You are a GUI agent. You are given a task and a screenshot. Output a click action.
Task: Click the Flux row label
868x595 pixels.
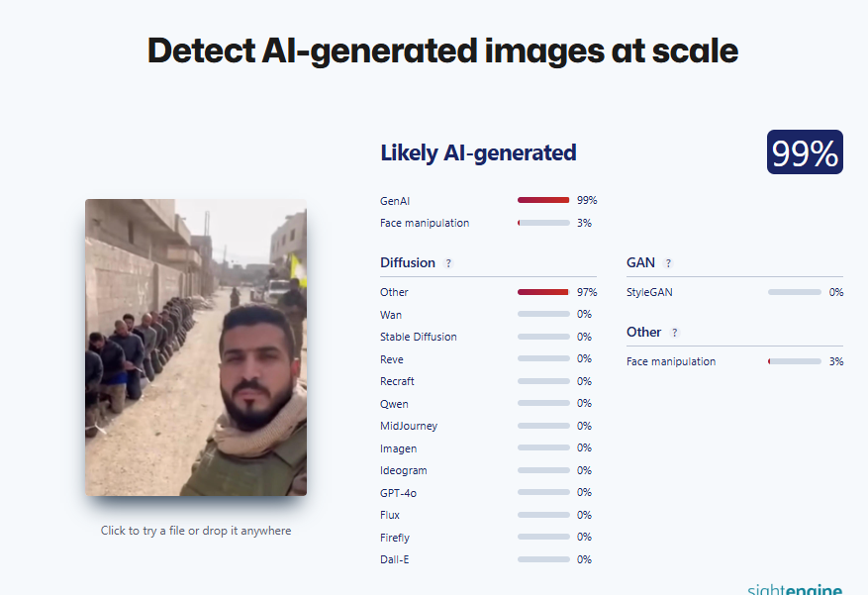pos(390,515)
